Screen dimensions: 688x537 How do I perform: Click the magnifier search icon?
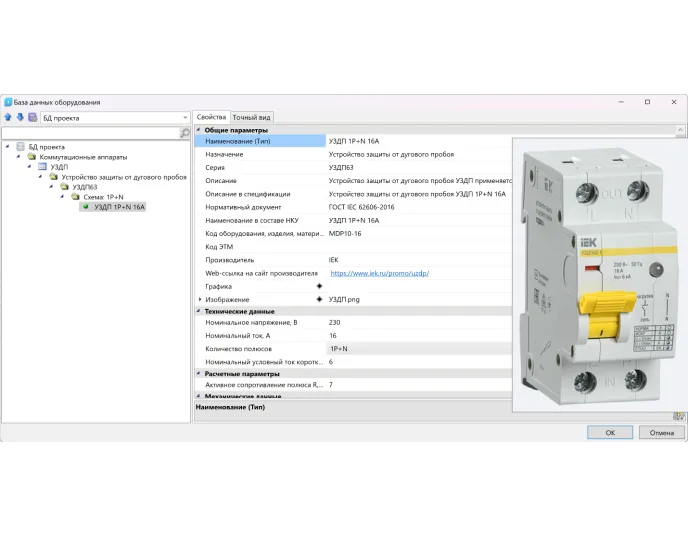click(184, 133)
